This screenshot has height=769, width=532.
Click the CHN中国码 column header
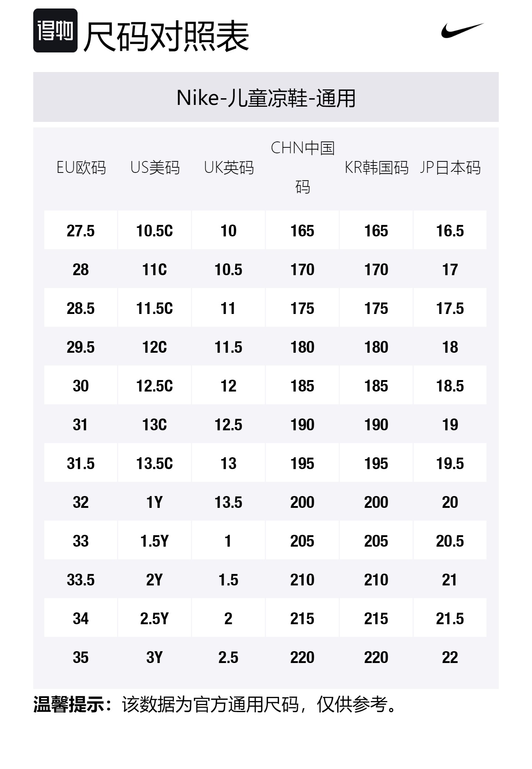[303, 167]
